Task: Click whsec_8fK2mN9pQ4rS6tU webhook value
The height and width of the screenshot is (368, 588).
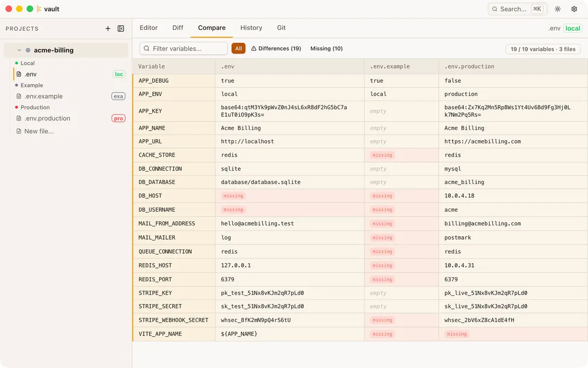Action: pos(256,320)
